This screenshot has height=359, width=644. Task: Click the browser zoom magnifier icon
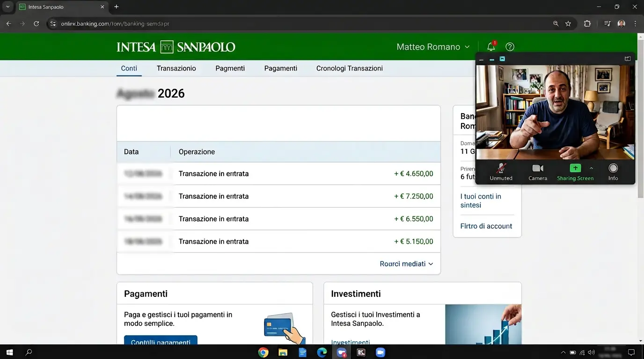click(556, 23)
